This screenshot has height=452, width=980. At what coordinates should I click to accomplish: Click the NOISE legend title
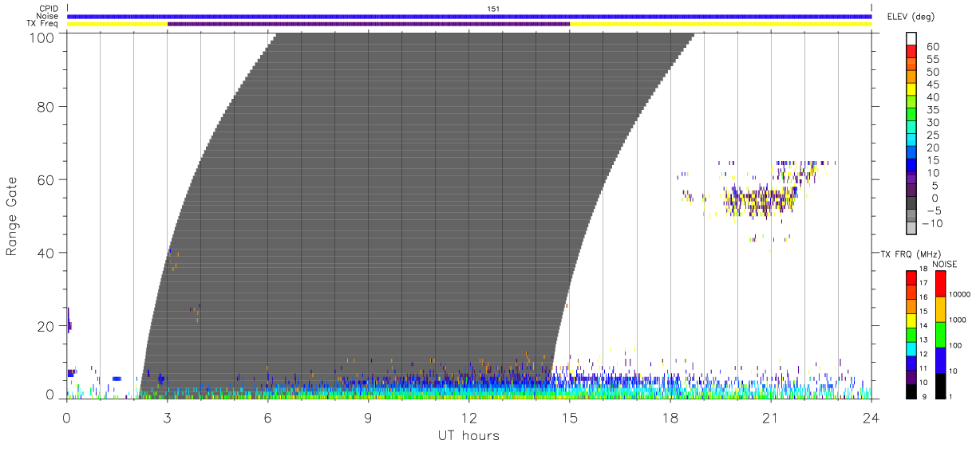pos(945,264)
